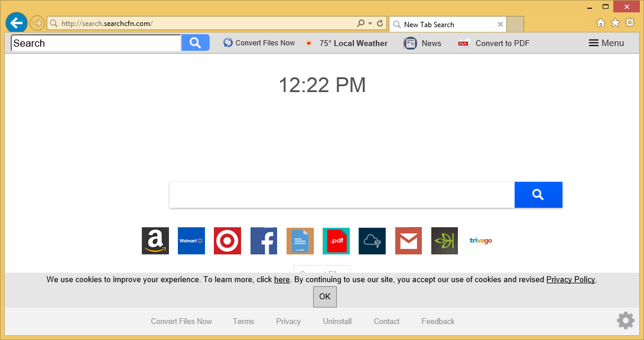Screen dimensions: 644x340
Task: Open the Walmart shortcut tile
Action: [191, 241]
